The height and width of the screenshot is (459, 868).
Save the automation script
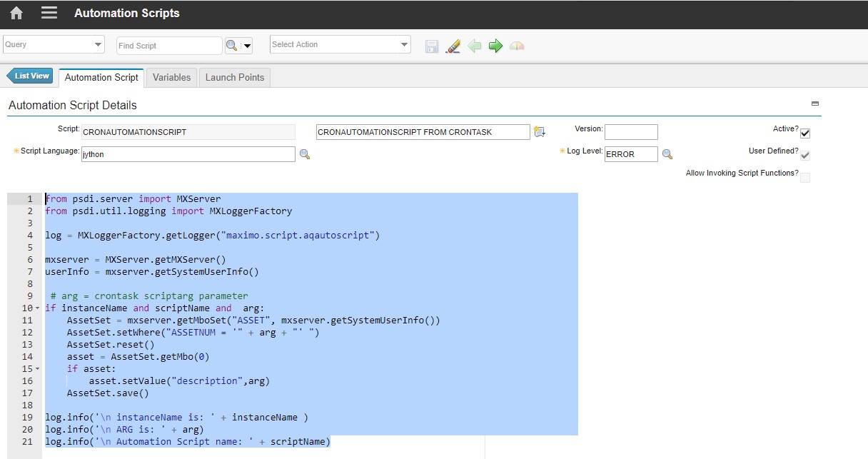click(432, 46)
